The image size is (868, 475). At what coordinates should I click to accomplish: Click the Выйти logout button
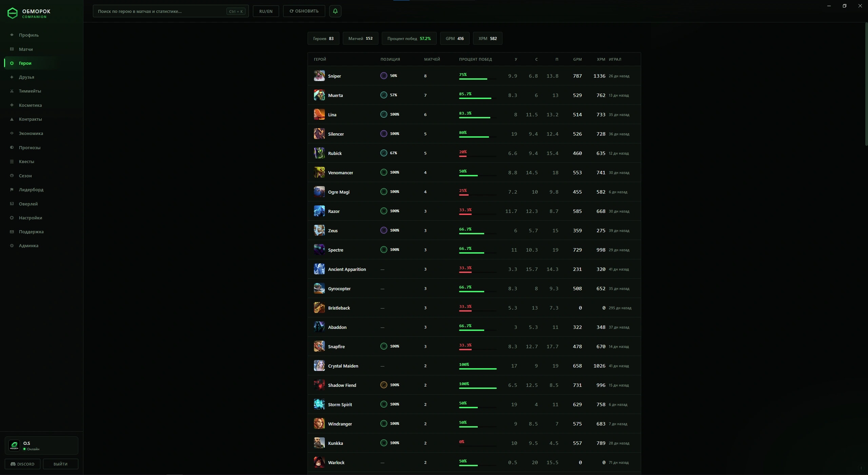(x=60, y=464)
